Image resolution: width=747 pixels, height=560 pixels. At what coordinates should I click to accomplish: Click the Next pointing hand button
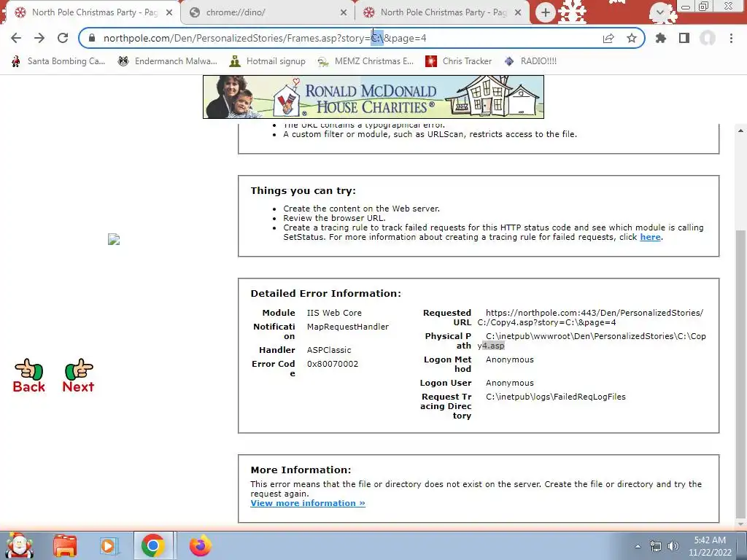coord(79,376)
